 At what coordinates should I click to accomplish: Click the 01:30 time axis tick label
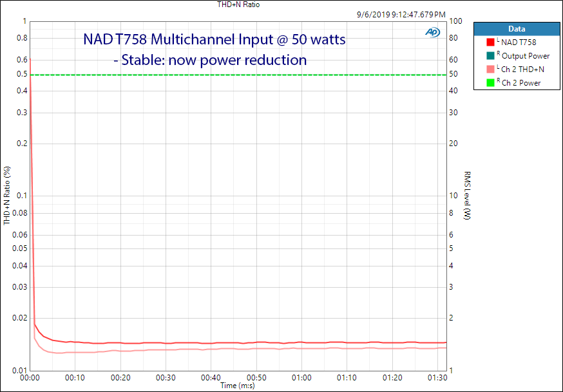click(437, 378)
